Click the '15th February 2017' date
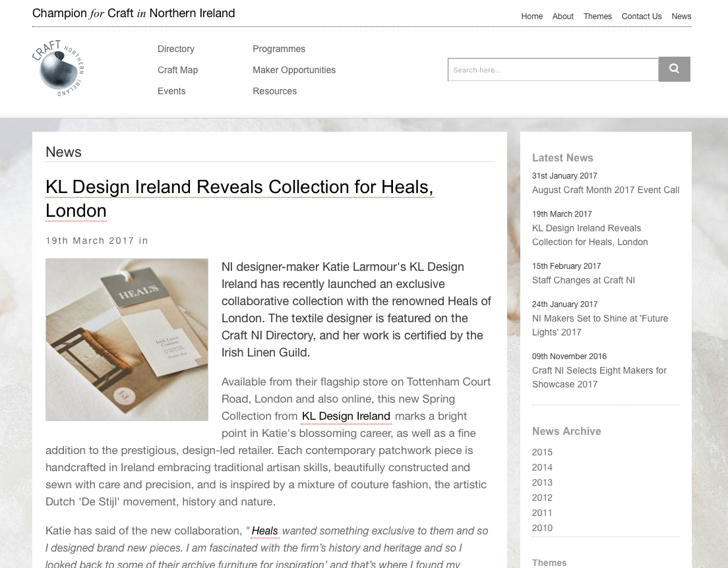This screenshot has width=728, height=568. click(x=566, y=266)
